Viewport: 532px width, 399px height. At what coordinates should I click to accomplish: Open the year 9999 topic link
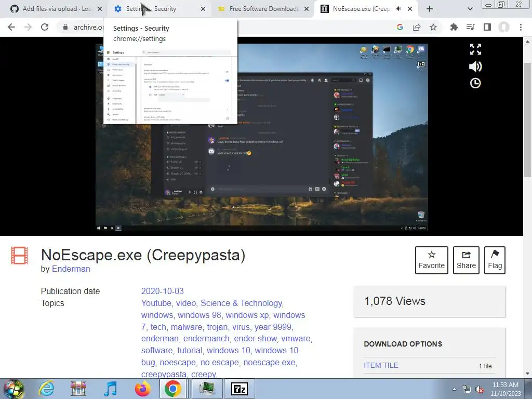(x=273, y=327)
